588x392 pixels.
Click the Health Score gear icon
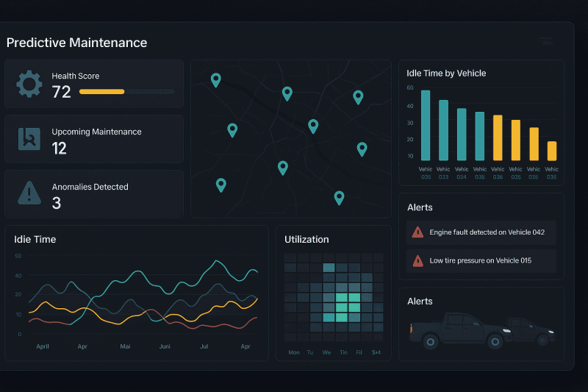(x=29, y=84)
